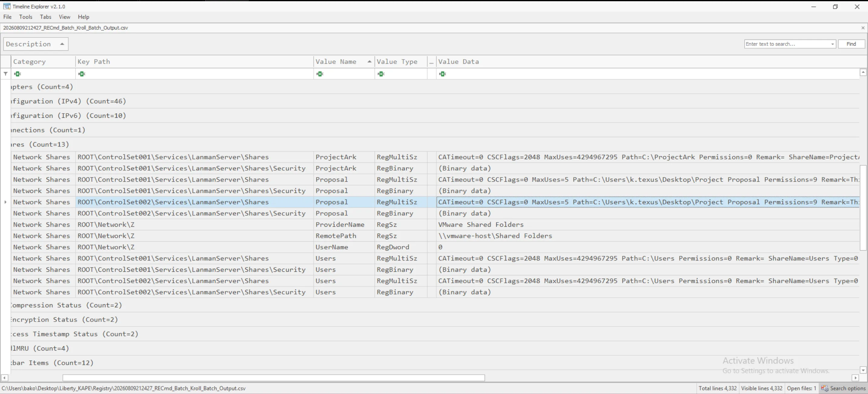868x394 pixels.
Task: Click ControlSet002 Shares\Security Proposal key path cell
Action: pyautogui.click(x=195, y=213)
